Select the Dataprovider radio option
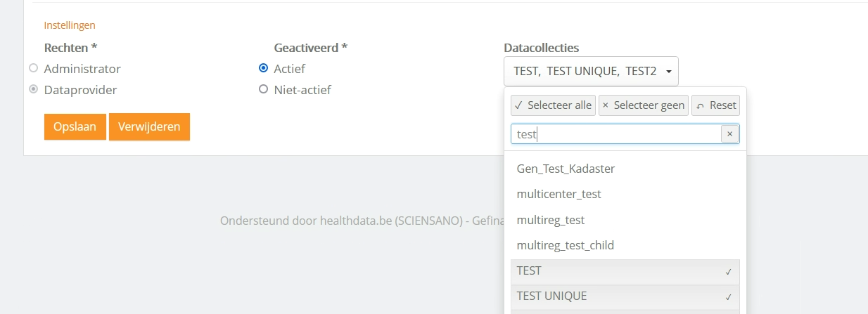Image resolution: width=868 pixels, height=314 pixels. tap(33, 90)
